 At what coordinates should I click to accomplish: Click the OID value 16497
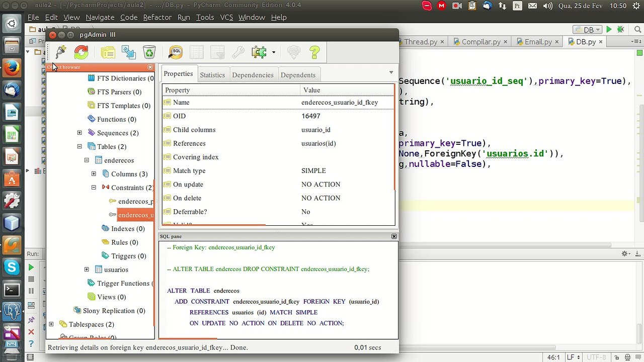click(311, 116)
